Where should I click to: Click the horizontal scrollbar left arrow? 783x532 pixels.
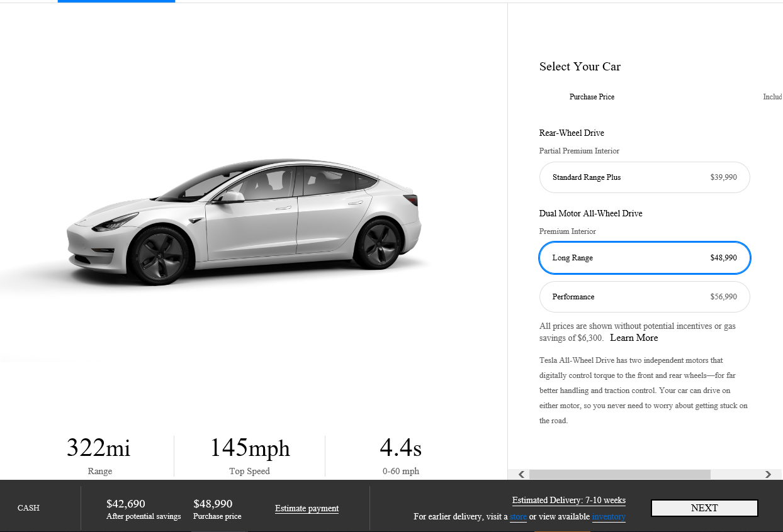pyautogui.click(x=521, y=474)
